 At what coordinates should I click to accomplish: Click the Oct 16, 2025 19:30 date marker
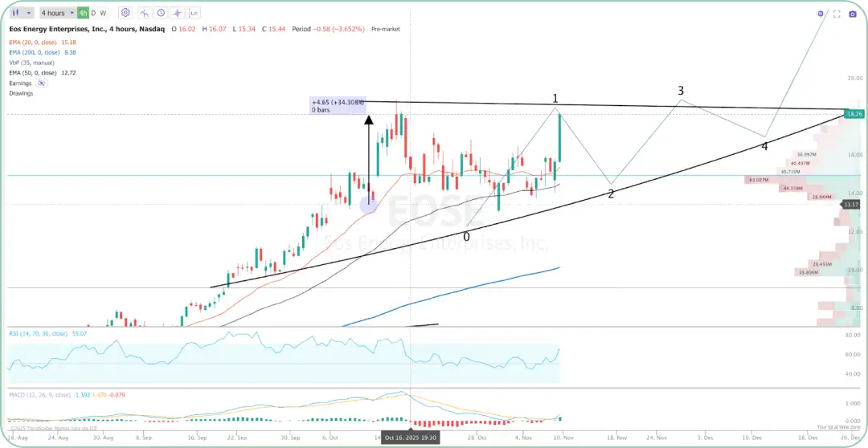click(x=410, y=438)
